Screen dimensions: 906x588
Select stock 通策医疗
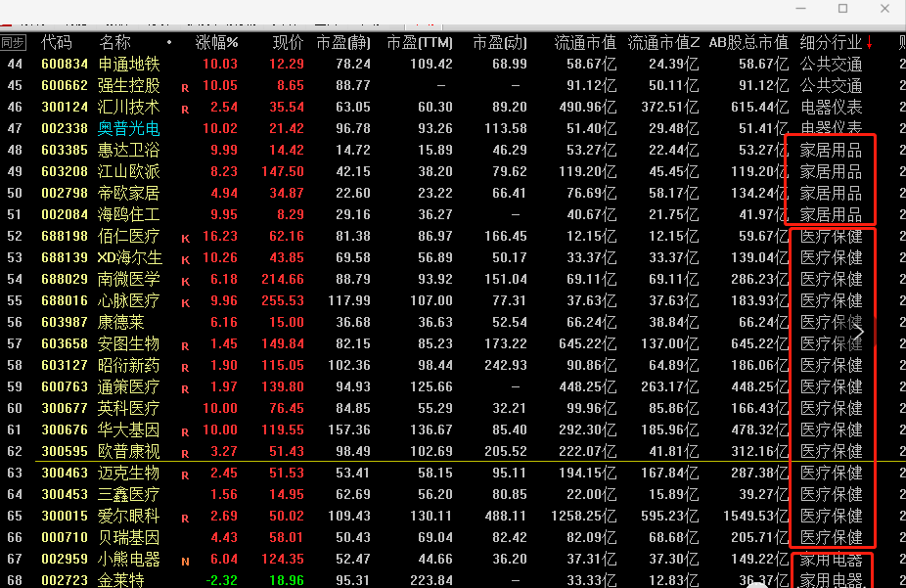(128, 387)
